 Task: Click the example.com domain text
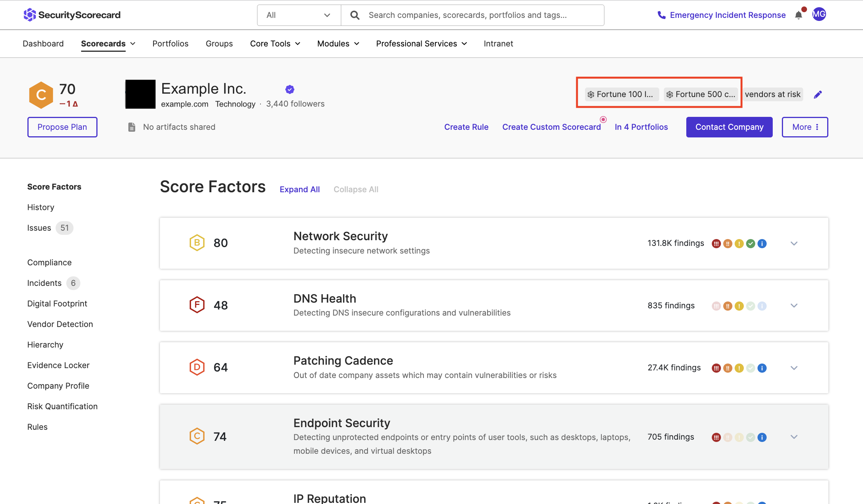(185, 104)
